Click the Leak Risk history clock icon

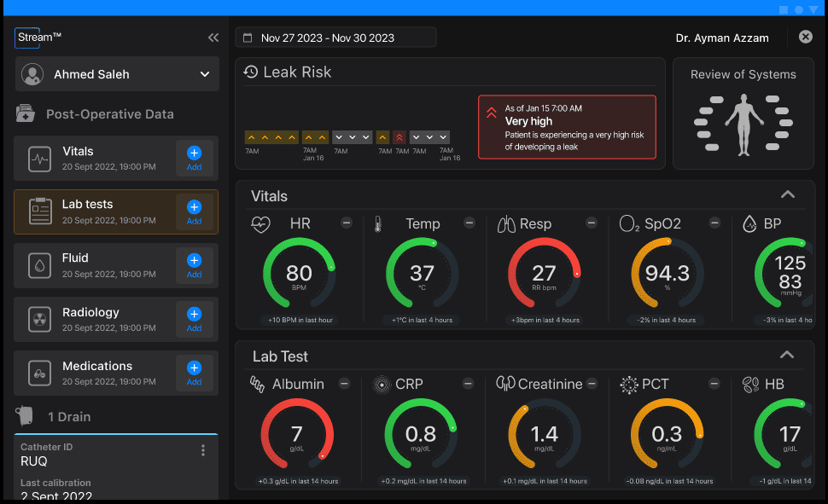click(x=251, y=72)
